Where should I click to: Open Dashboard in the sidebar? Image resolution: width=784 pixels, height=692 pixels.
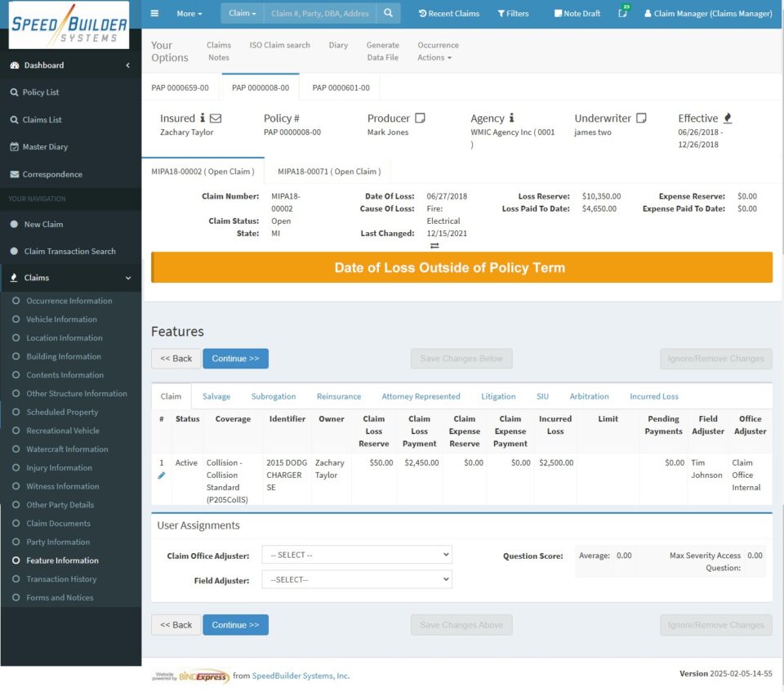pyautogui.click(x=44, y=65)
